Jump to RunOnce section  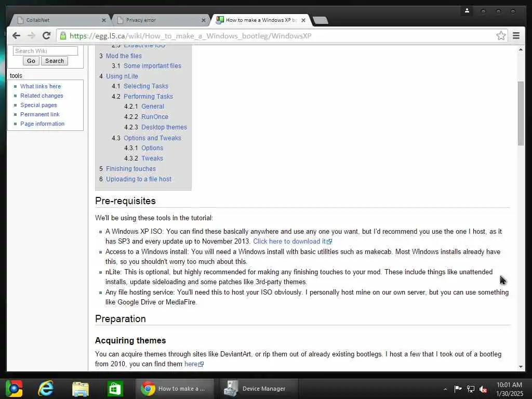pyautogui.click(x=155, y=117)
